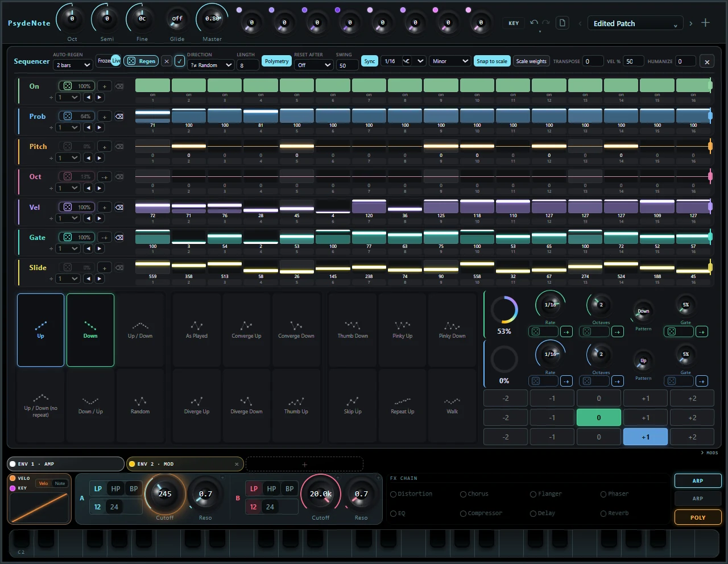This screenshot has height=564, width=728.
Task: Open the Minor scale dropdown
Action: 450,61
